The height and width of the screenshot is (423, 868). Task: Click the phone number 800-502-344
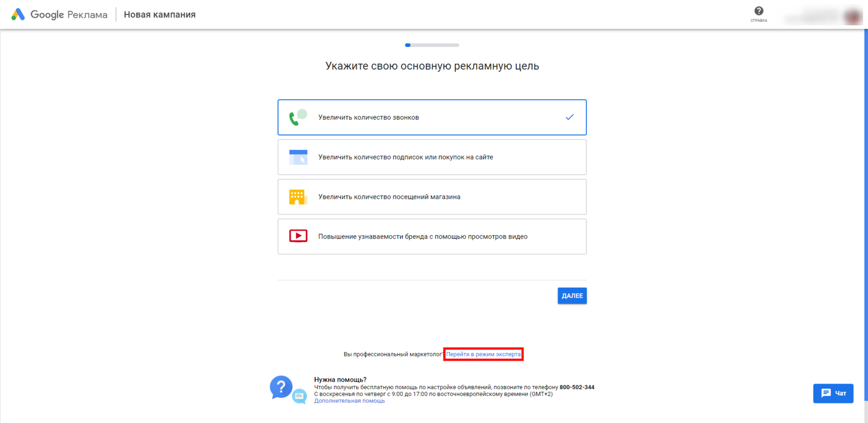point(577,387)
